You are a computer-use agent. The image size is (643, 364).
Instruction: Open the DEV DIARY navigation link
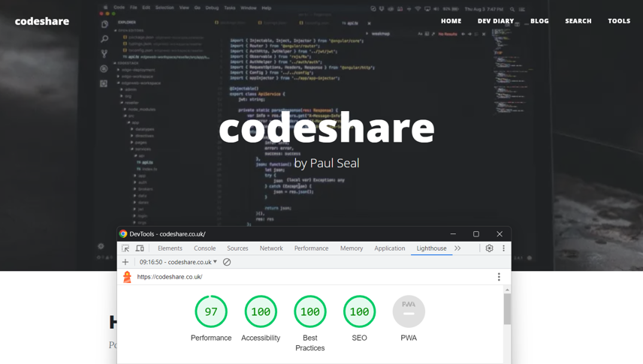(x=496, y=21)
